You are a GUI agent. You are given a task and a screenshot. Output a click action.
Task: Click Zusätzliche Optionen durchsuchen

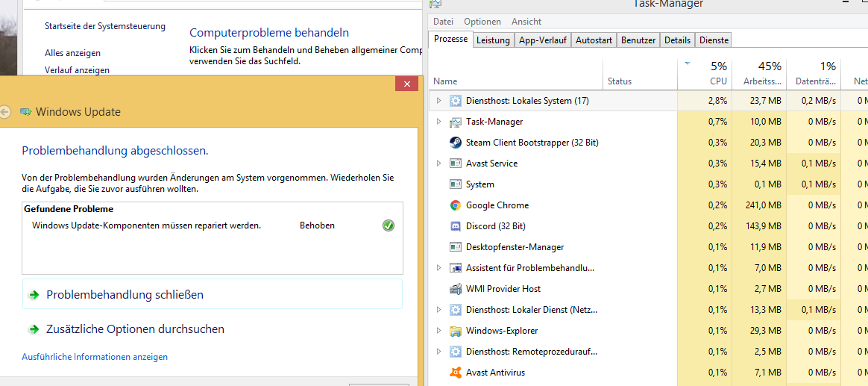tap(136, 329)
